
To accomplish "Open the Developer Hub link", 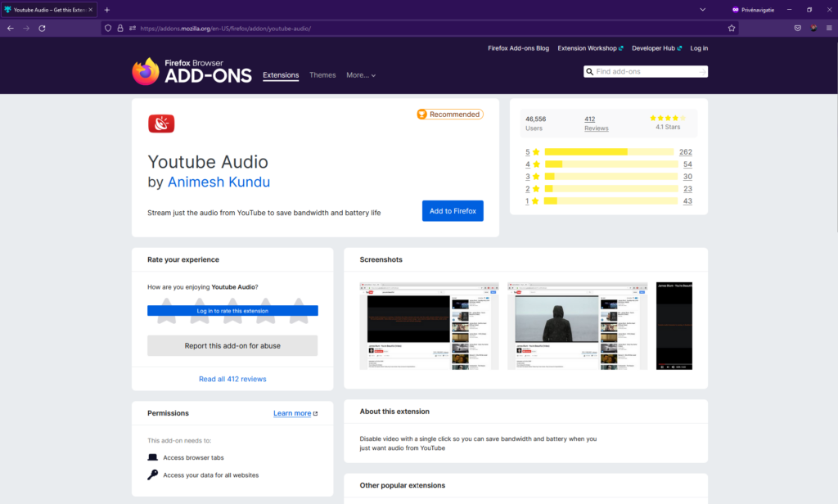I will coord(657,48).
